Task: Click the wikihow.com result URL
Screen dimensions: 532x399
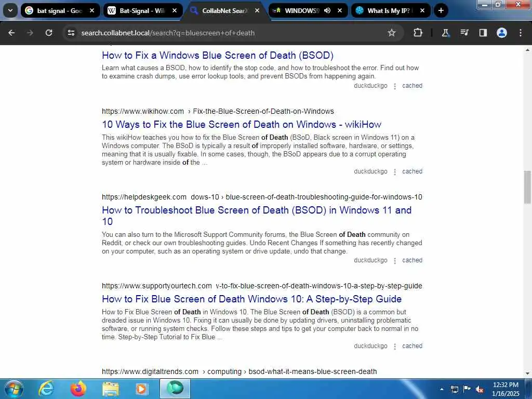Action: pyautogui.click(x=218, y=111)
